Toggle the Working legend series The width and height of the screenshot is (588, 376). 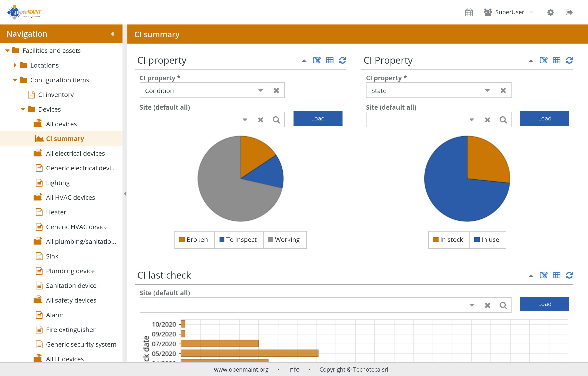point(284,240)
